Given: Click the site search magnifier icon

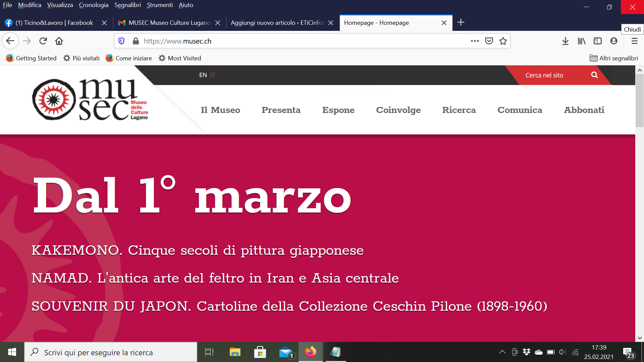Looking at the screenshot, I should click(x=594, y=75).
